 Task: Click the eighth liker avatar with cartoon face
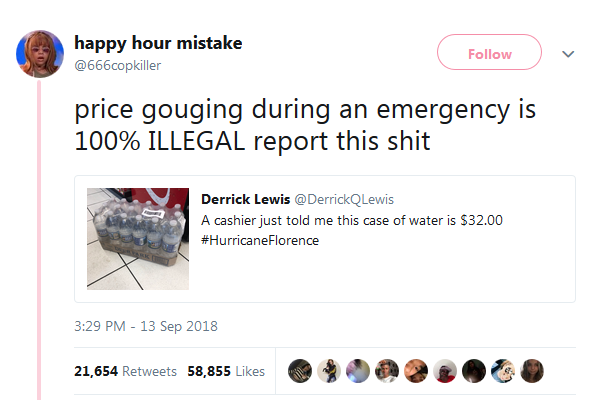point(503,371)
